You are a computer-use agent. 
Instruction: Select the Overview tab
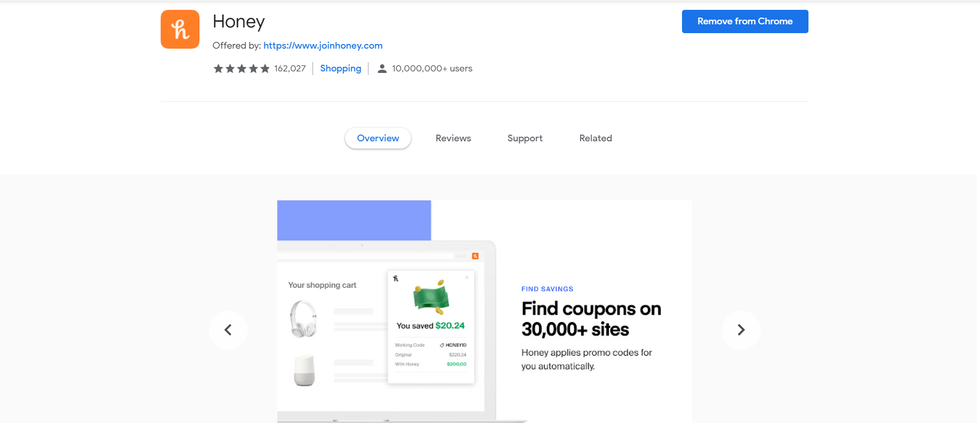[x=378, y=138]
